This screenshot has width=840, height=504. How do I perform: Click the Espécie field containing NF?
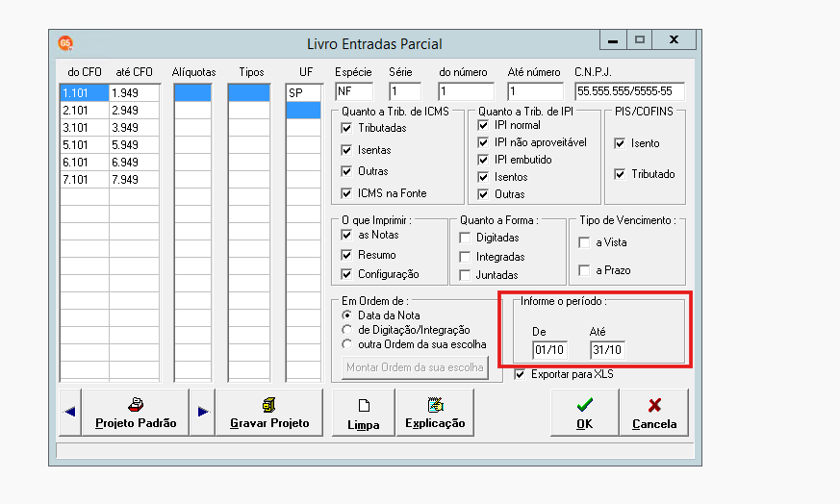coord(354,91)
